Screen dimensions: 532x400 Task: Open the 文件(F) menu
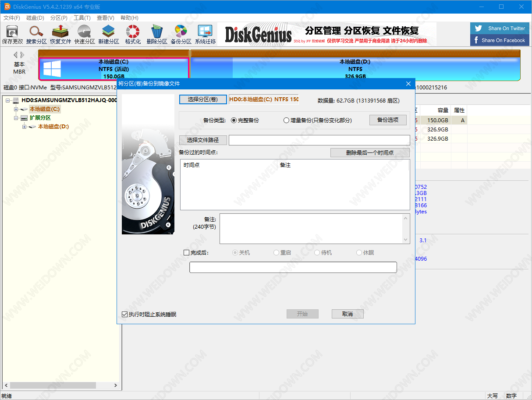[12, 18]
